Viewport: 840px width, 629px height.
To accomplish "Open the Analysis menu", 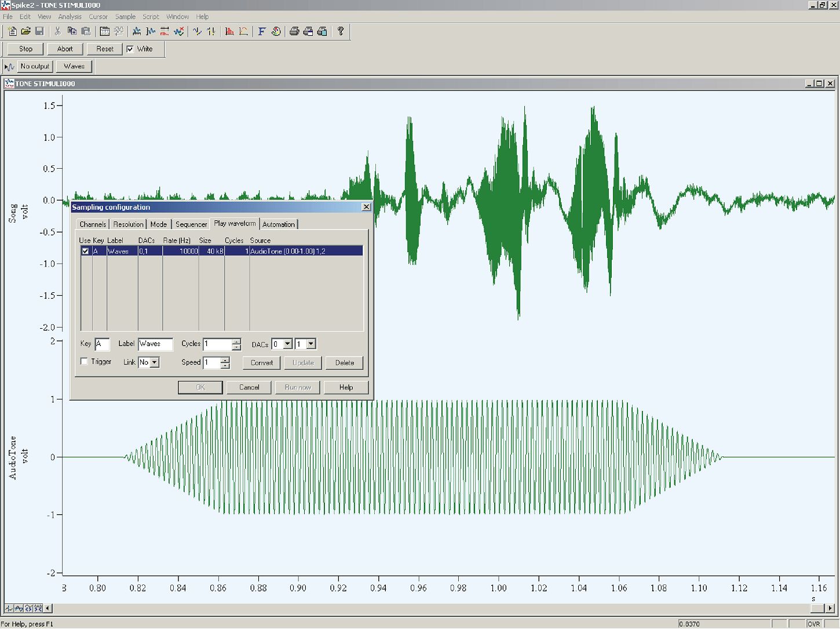I will 70,16.
